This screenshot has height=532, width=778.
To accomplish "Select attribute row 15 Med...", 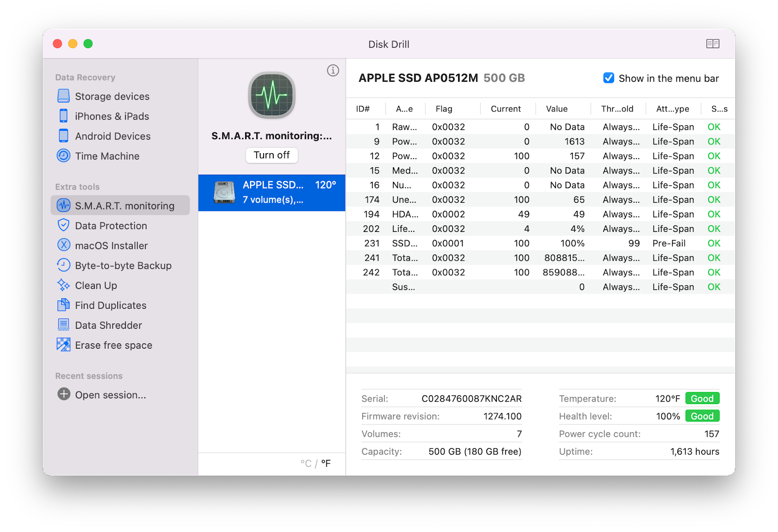I will click(540, 170).
